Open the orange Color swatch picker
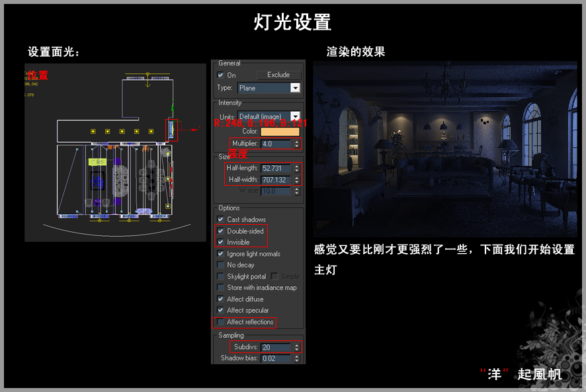Viewport: 586px width, 392px height. coord(280,132)
